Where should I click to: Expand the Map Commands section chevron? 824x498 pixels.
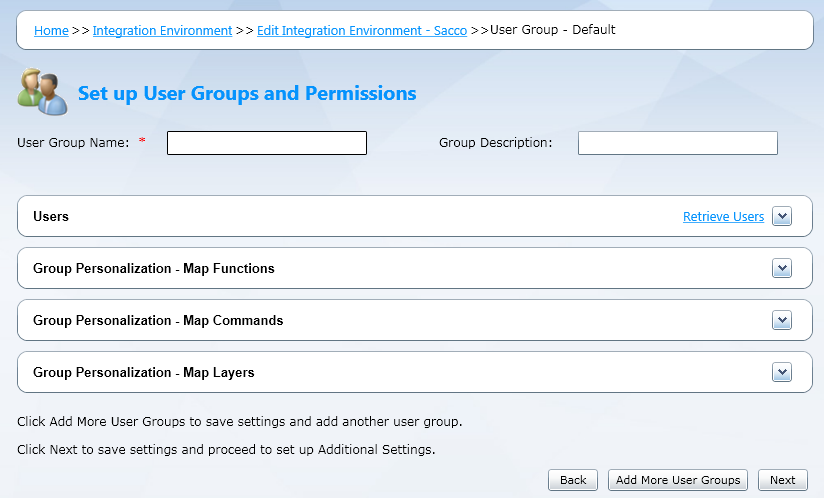click(782, 320)
